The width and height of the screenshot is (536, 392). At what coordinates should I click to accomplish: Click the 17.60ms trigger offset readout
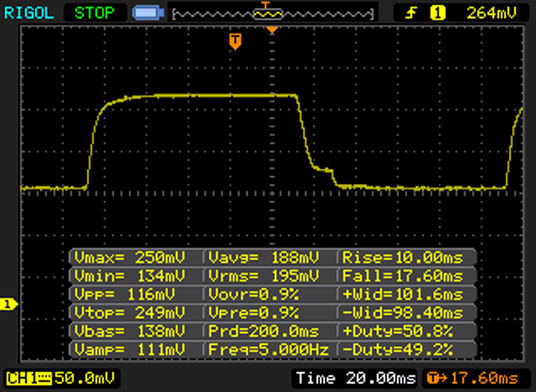click(x=492, y=378)
